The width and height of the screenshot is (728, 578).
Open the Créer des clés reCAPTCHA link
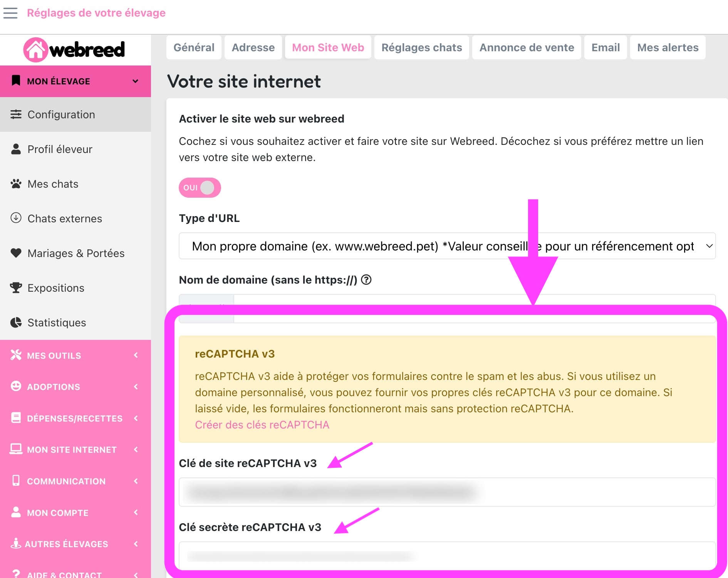click(x=262, y=425)
